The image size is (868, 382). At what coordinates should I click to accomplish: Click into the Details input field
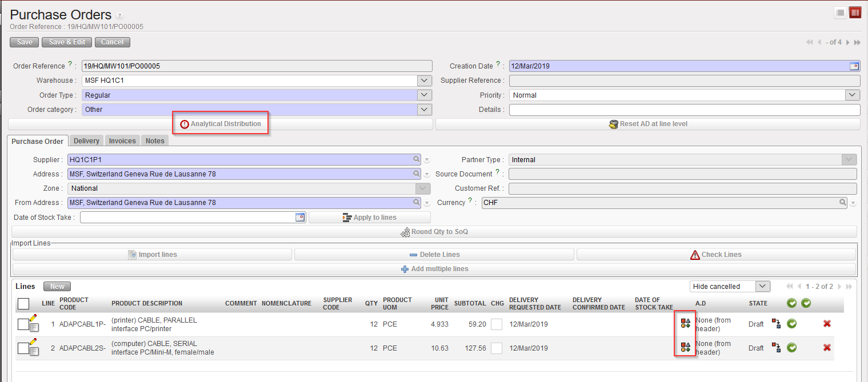[684, 110]
